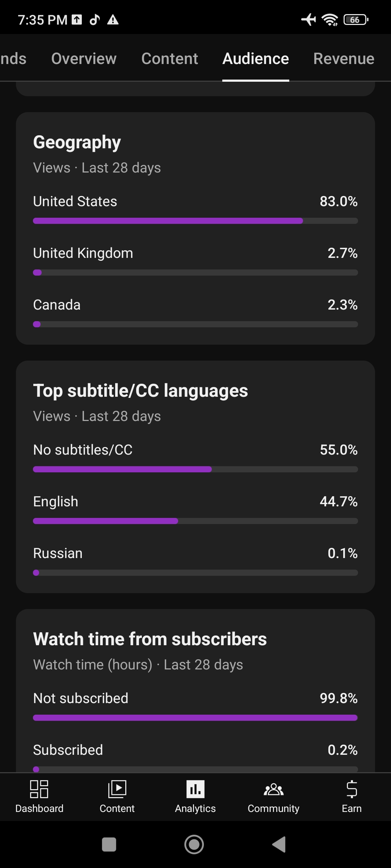Open the top Content tab
This screenshot has height=868, width=391.
170,59
